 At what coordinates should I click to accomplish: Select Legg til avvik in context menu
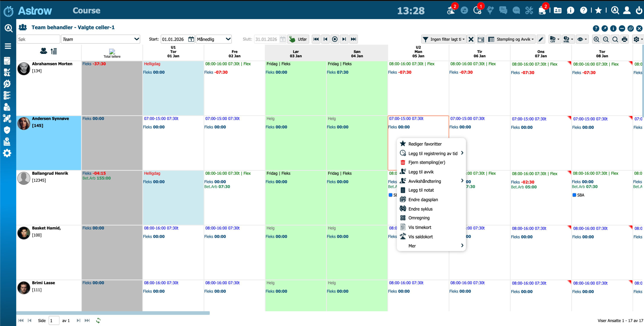click(421, 172)
